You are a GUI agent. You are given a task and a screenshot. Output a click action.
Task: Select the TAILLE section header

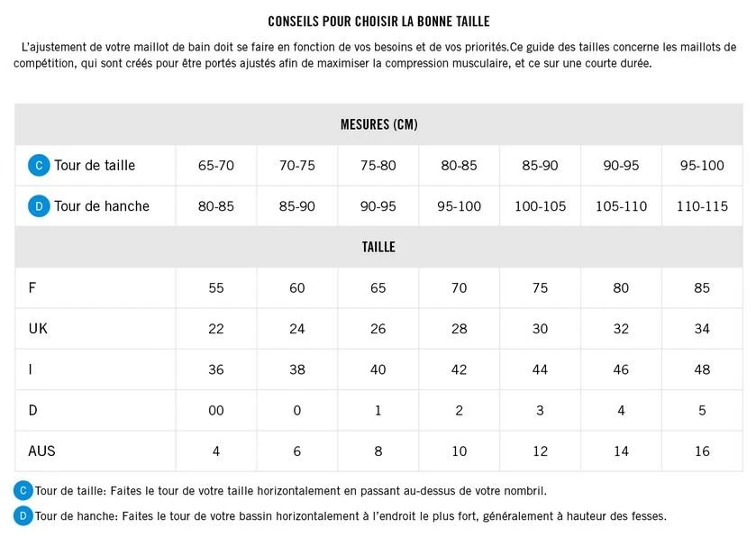click(x=378, y=247)
